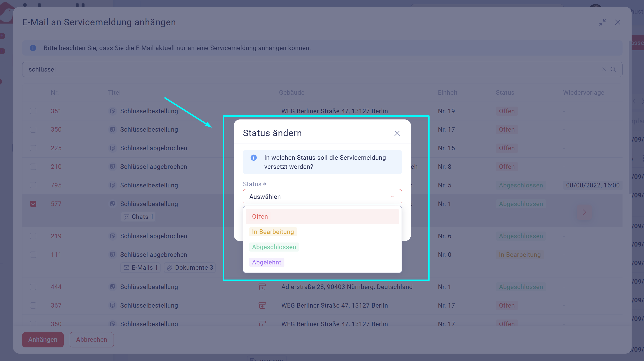The image size is (644, 361).
Task: Select the Offen status option
Action: 322,216
